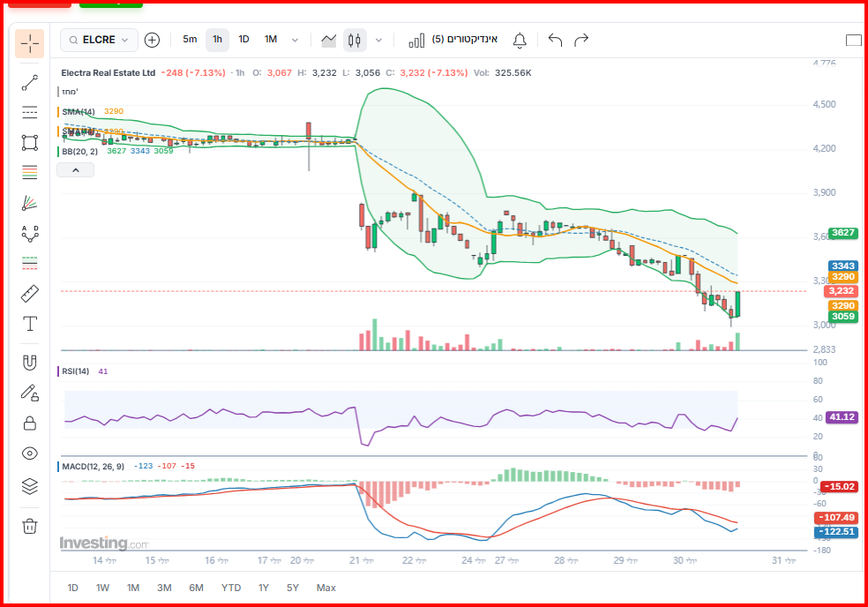Image resolution: width=868 pixels, height=607 pixels.
Task: Set range to 1W
Action: click(102, 588)
